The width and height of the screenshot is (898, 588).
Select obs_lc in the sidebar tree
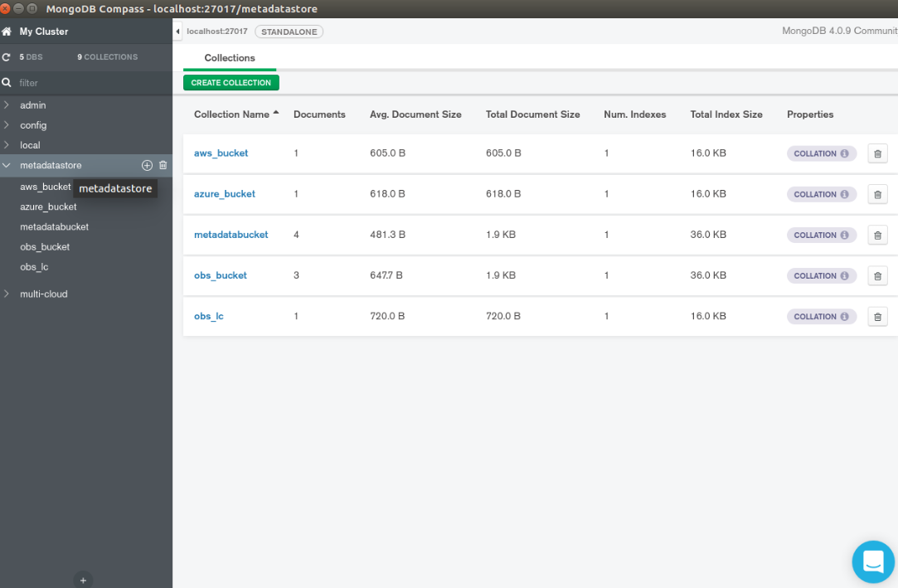click(34, 267)
